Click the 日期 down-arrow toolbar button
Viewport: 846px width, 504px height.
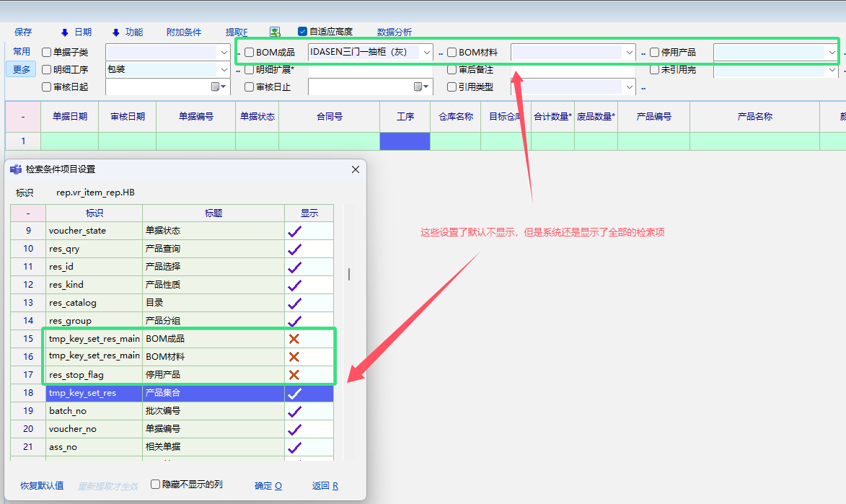pos(76,32)
